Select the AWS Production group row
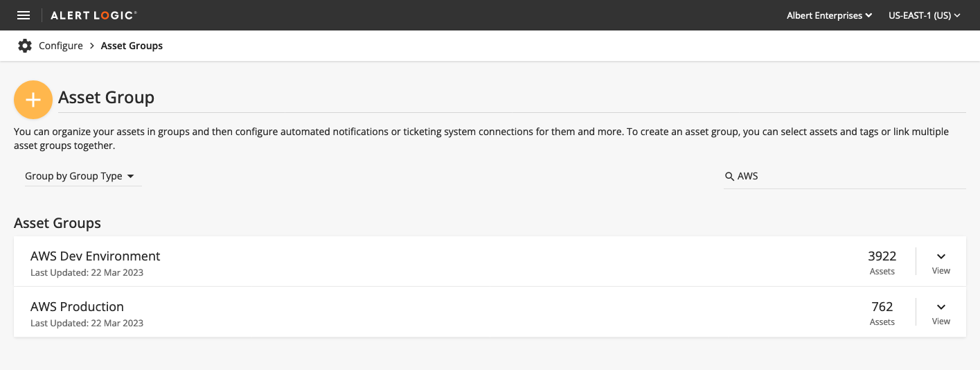 490,312
